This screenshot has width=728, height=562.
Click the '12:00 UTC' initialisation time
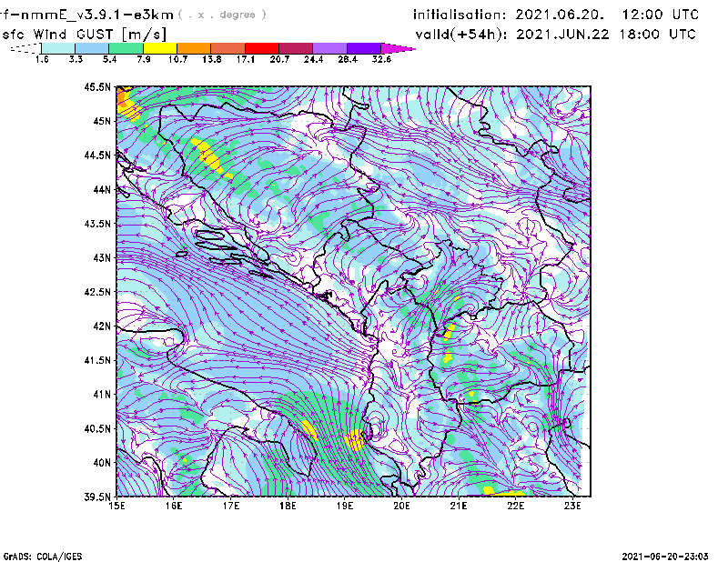[661, 15]
